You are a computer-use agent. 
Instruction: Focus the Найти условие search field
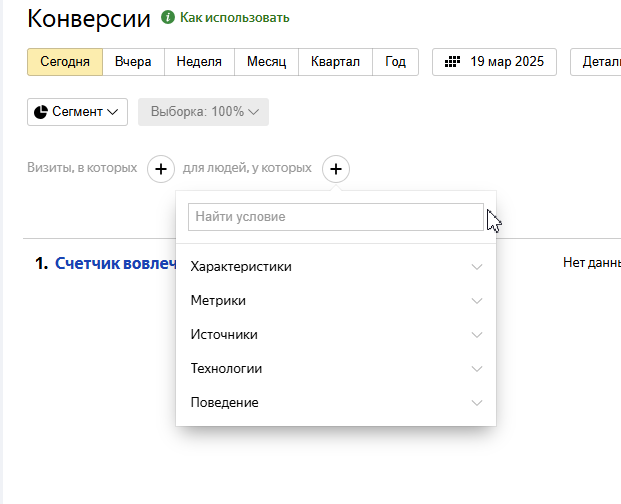(x=336, y=217)
